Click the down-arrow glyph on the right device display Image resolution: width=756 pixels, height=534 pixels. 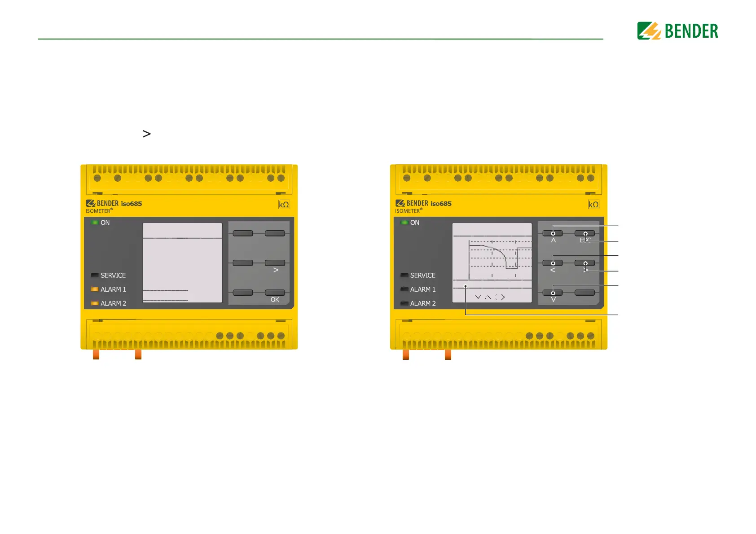coord(478,297)
